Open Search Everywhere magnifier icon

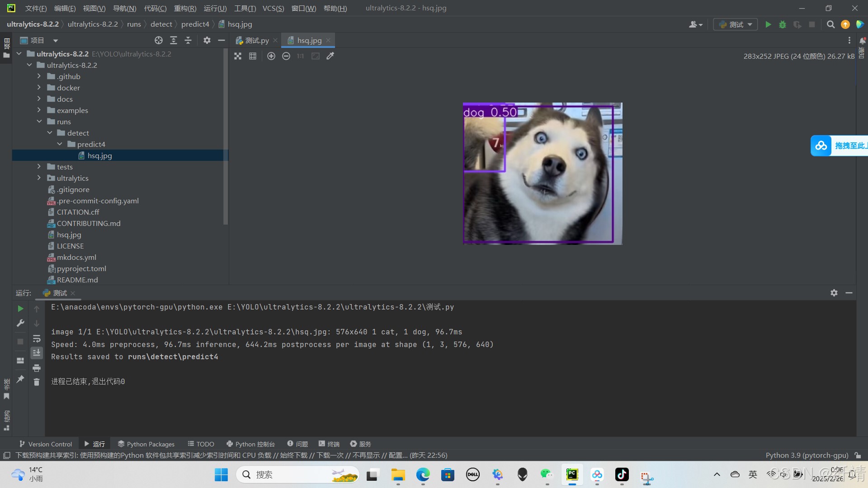point(830,24)
